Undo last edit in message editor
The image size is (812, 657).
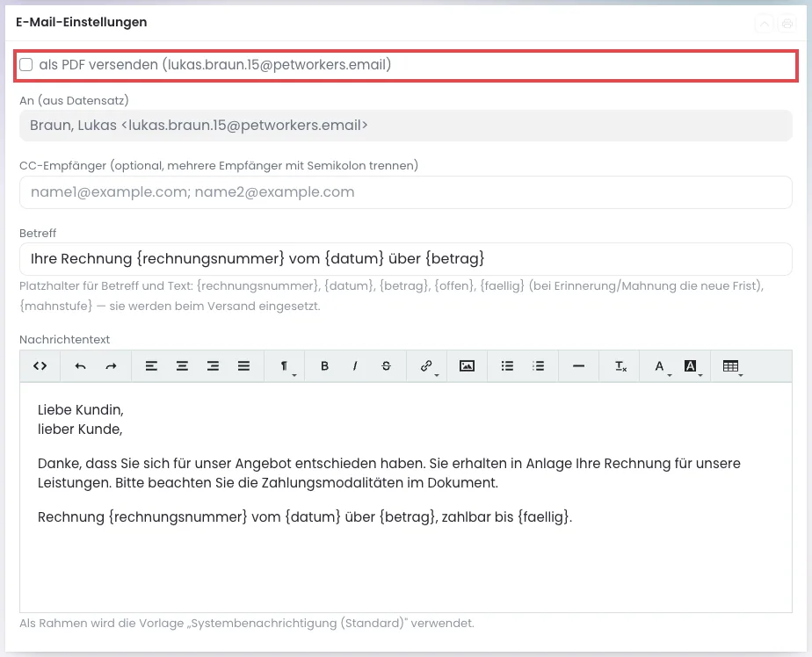[x=80, y=366]
